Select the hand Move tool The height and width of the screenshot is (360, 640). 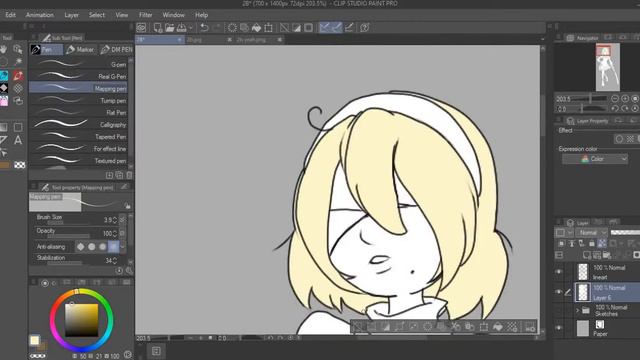point(4,49)
